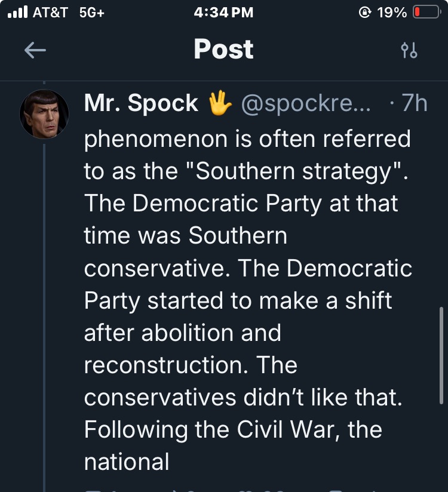The image size is (448, 492).
Task: Tap the 5G+ network indicator
Action: coord(91,13)
